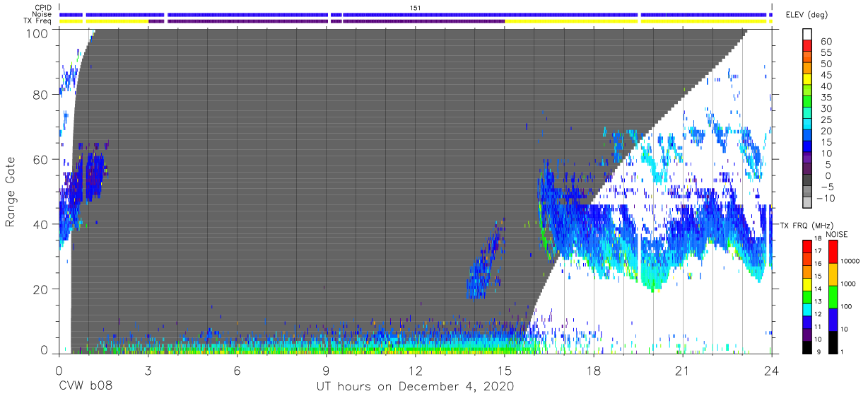868x401 pixels.
Task: Select the black 9 MHz TX frequency band
Action: tap(808, 346)
